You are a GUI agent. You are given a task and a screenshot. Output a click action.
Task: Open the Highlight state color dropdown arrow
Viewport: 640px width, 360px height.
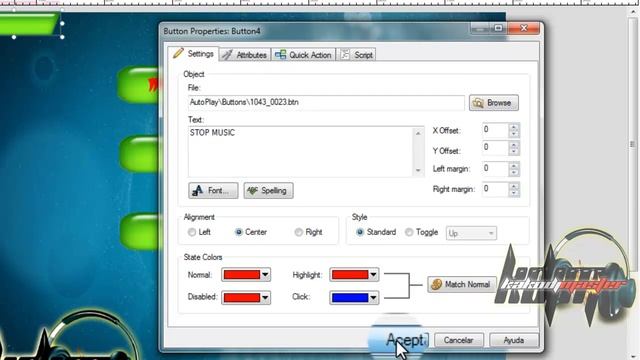pyautogui.click(x=373, y=275)
